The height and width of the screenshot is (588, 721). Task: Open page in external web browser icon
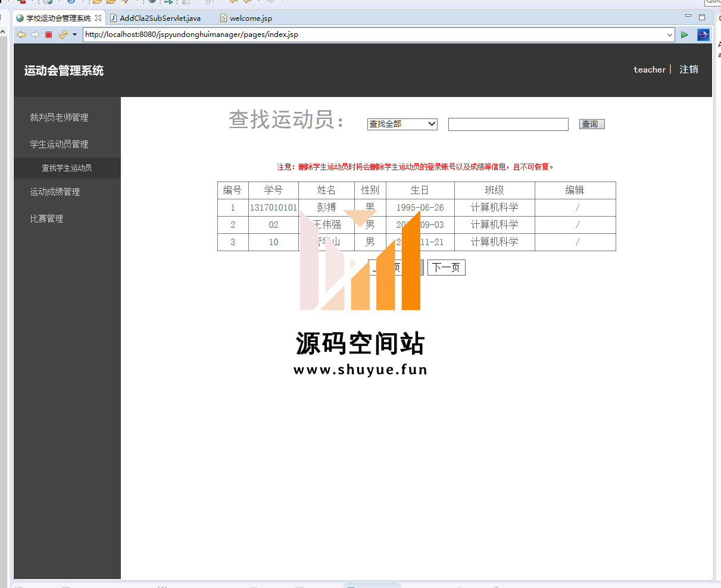(x=703, y=35)
